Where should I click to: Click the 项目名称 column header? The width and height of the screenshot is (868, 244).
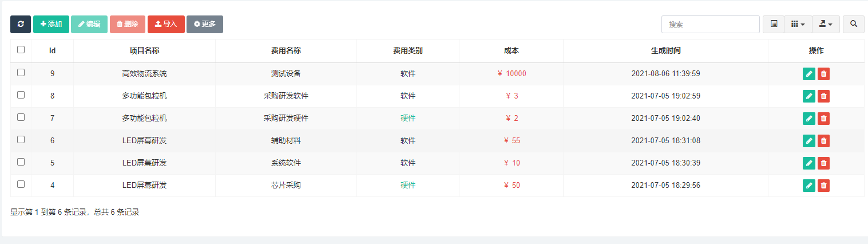pyautogui.click(x=144, y=50)
